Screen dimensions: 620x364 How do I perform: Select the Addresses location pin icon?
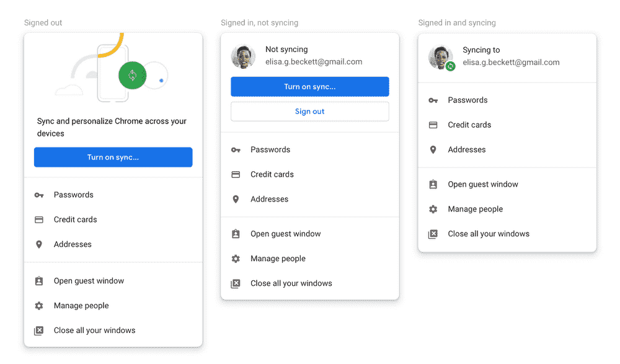click(x=39, y=244)
